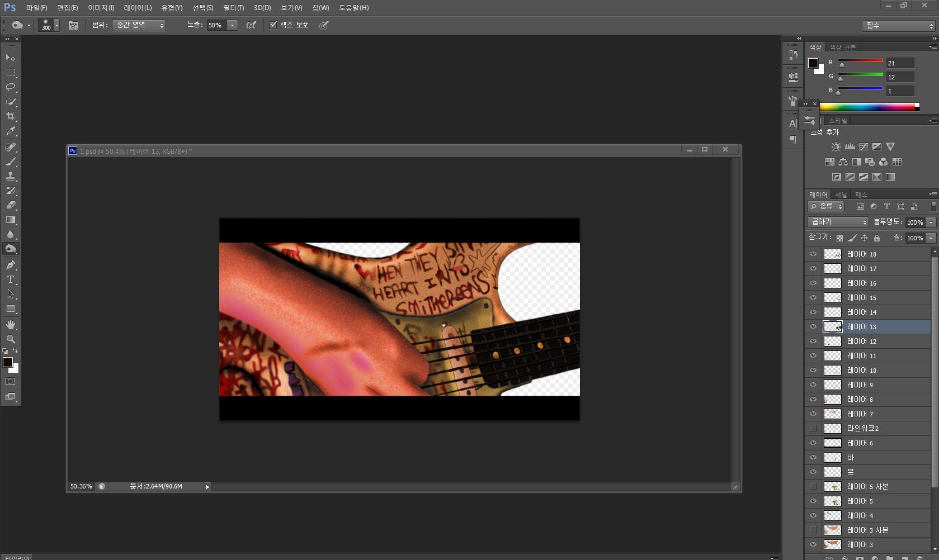This screenshot has height=560, width=939.
Task: Toggle the 색조 보호 checkbox
Action: pyautogui.click(x=273, y=25)
